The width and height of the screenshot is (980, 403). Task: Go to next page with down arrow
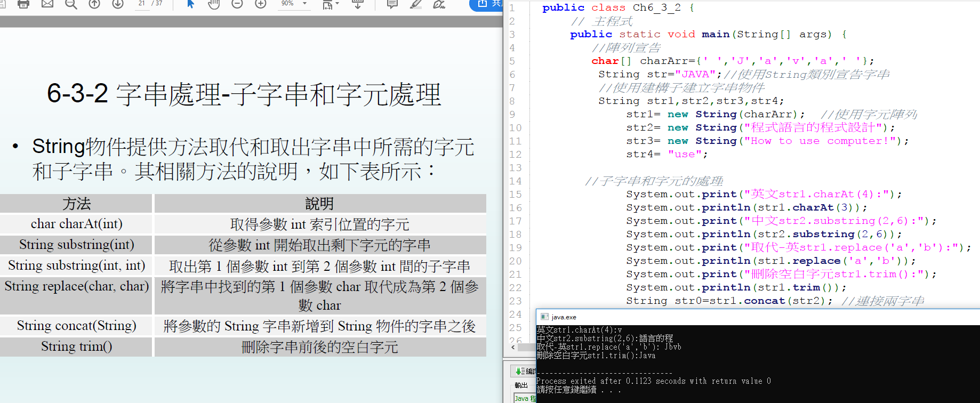(x=118, y=4)
